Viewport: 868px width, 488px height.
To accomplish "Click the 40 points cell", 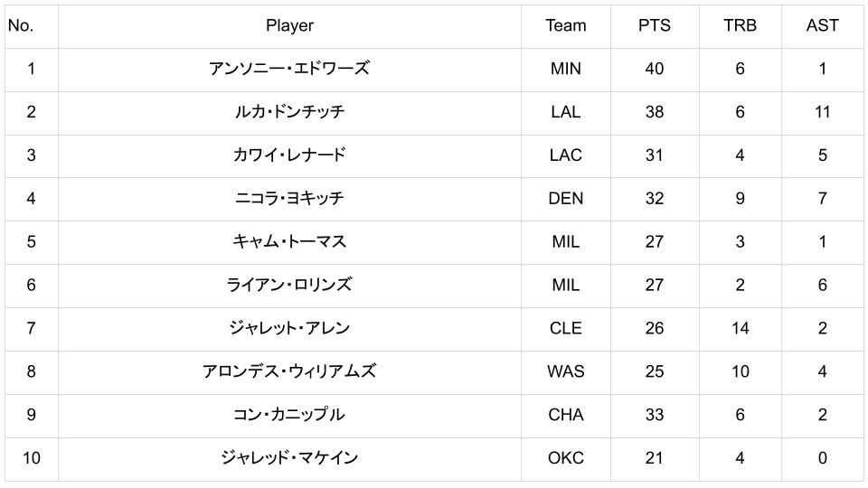I will coord(654,69).
